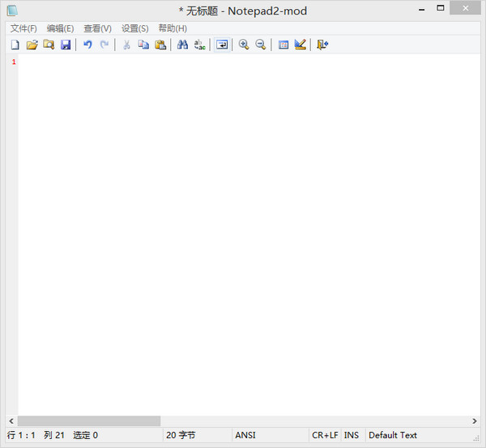Open the 文件(F) menu

23,28
